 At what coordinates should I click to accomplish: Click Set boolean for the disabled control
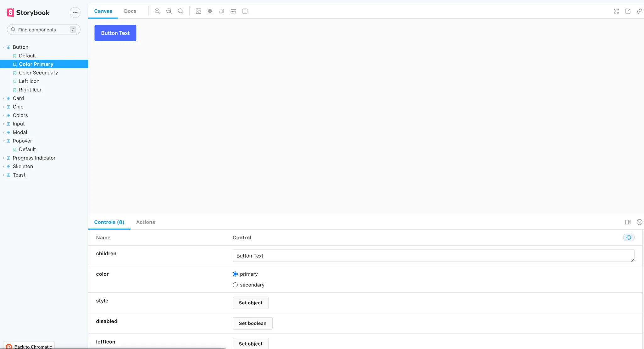coord(253,323)
